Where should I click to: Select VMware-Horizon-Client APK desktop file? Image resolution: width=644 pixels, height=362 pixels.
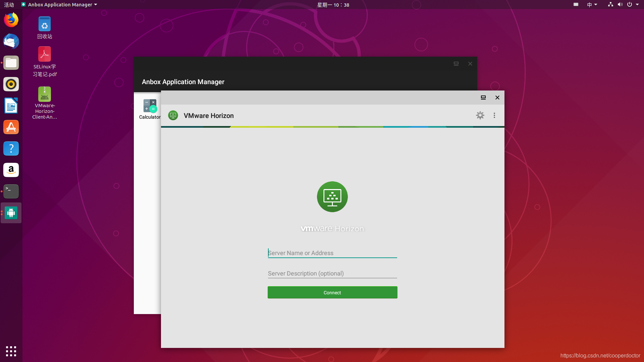coord(45,103)
